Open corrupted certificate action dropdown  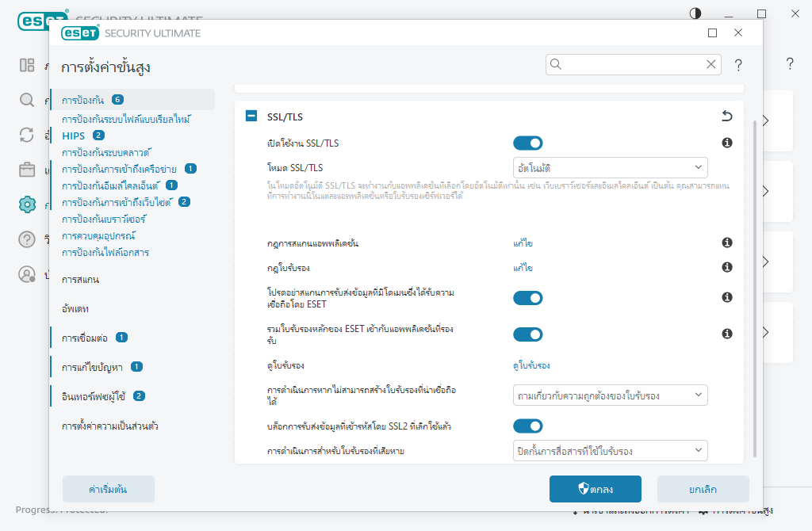(x=610, y=451)
